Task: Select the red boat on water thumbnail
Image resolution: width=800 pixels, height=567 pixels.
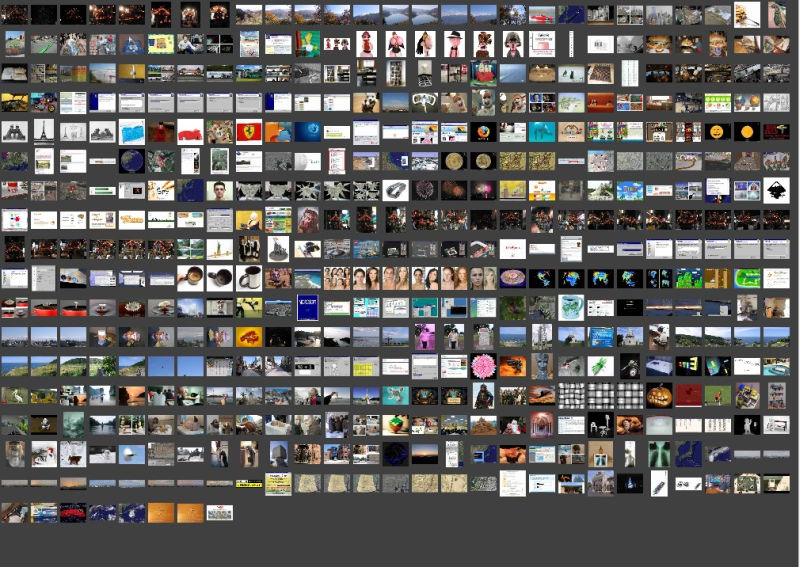Action: [542, 15]
